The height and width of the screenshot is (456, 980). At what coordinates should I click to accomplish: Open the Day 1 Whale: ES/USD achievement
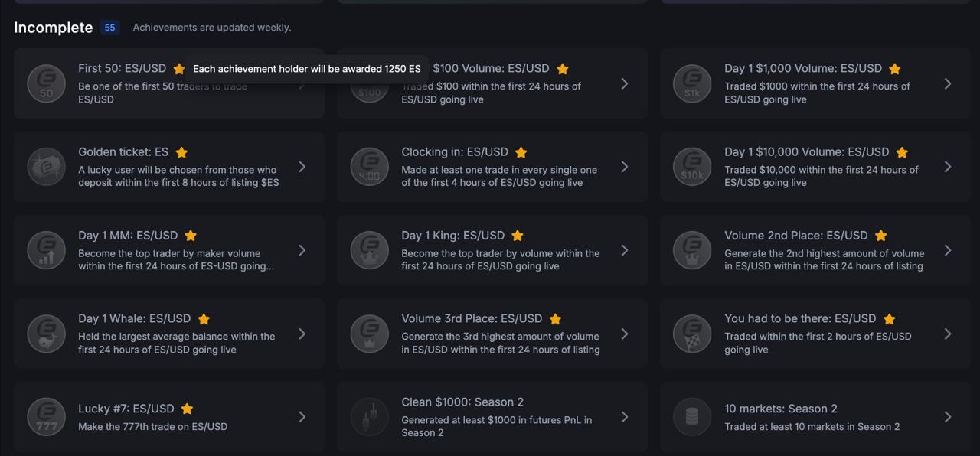(x=169, y=334)
